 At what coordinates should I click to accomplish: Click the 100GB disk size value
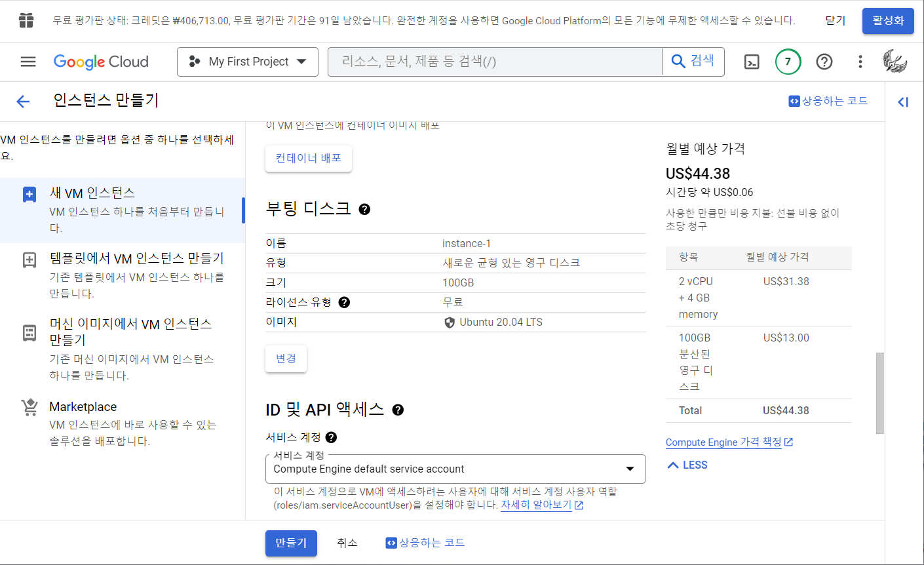[458, 283]
